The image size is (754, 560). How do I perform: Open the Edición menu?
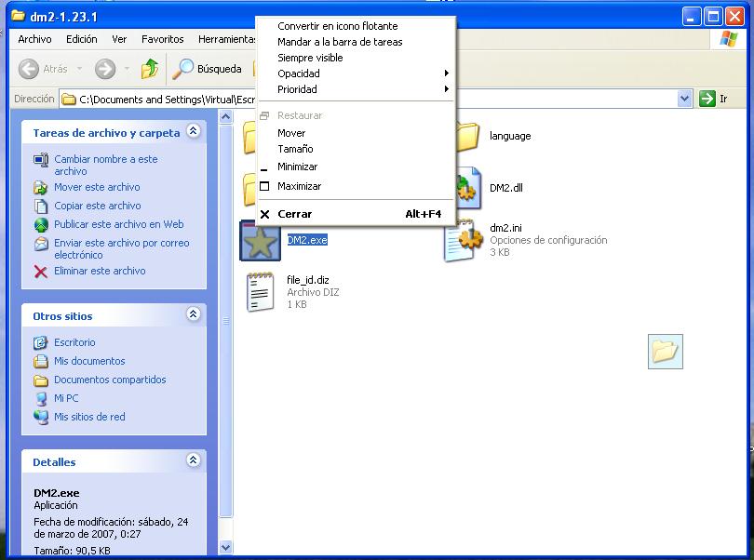82,39
